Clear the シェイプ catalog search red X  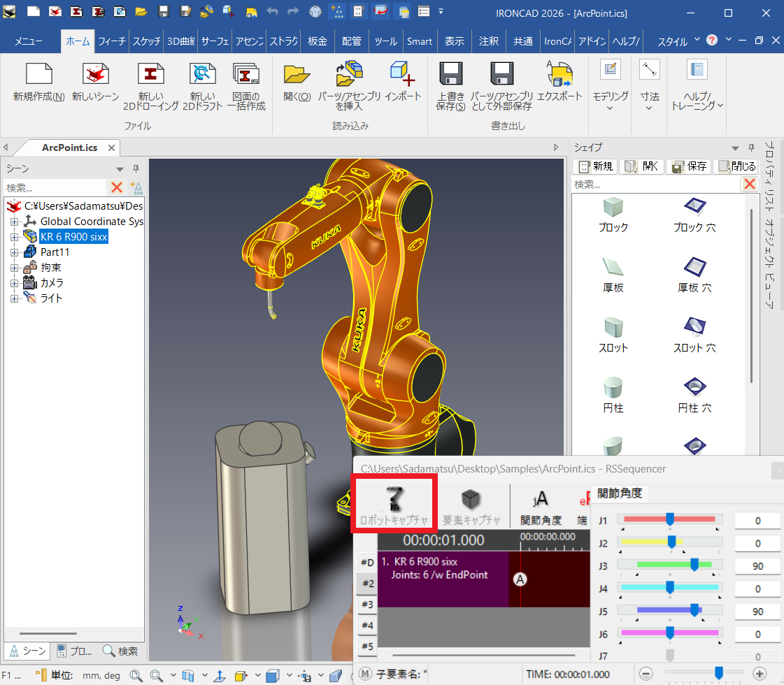point(750,184)
